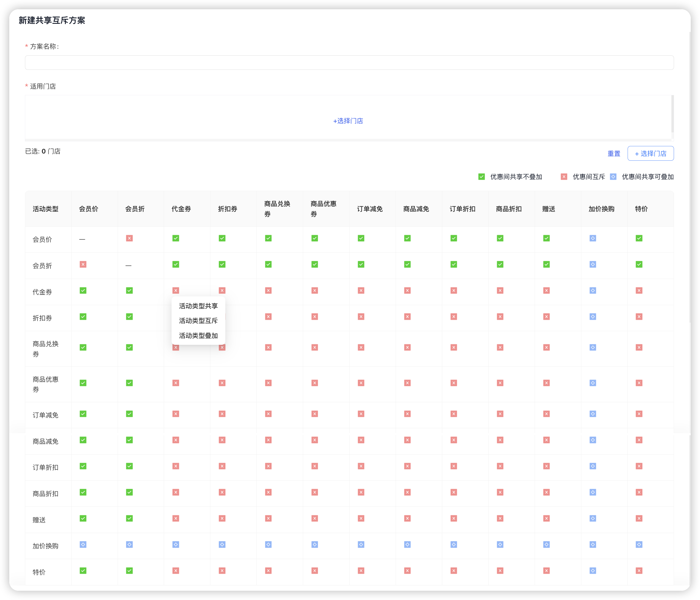
Task: Click mutex icon in 订单折扣 row, 商品折扣 column
Action: [500, 466]
